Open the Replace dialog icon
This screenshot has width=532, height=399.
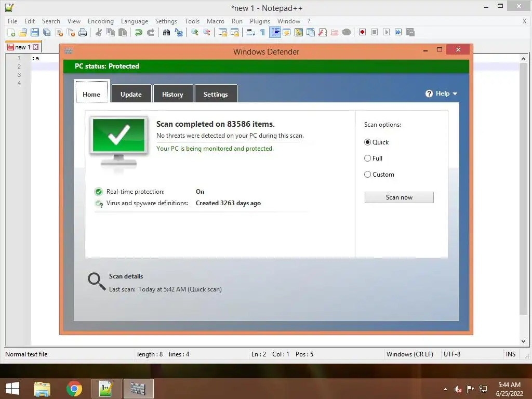(x=179, y=32)
